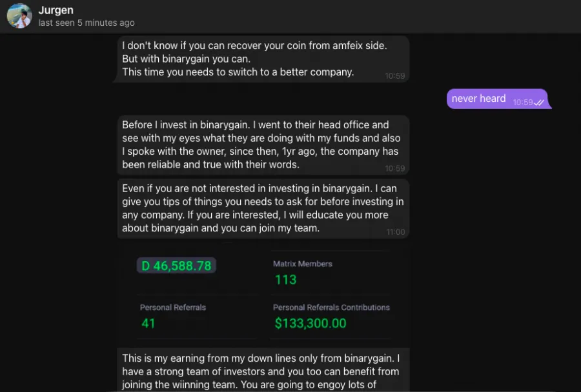
Task: Select the message about earnings from down lines
Action: click(x=261, y=371)
